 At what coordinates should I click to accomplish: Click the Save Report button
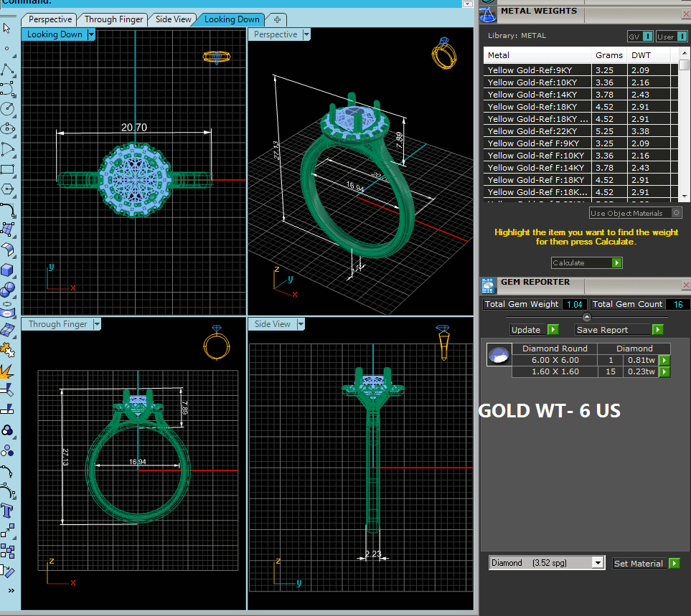click(619, 330)
